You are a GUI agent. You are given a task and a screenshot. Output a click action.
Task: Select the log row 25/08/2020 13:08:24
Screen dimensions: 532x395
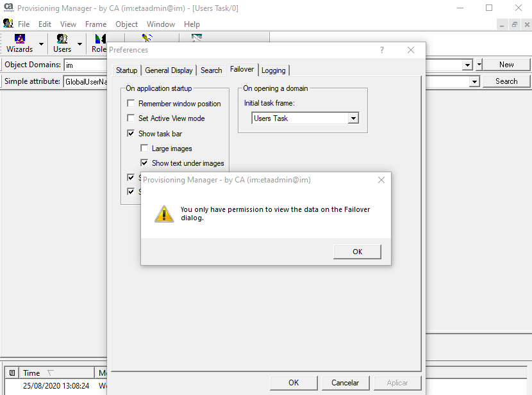point(56,386)
